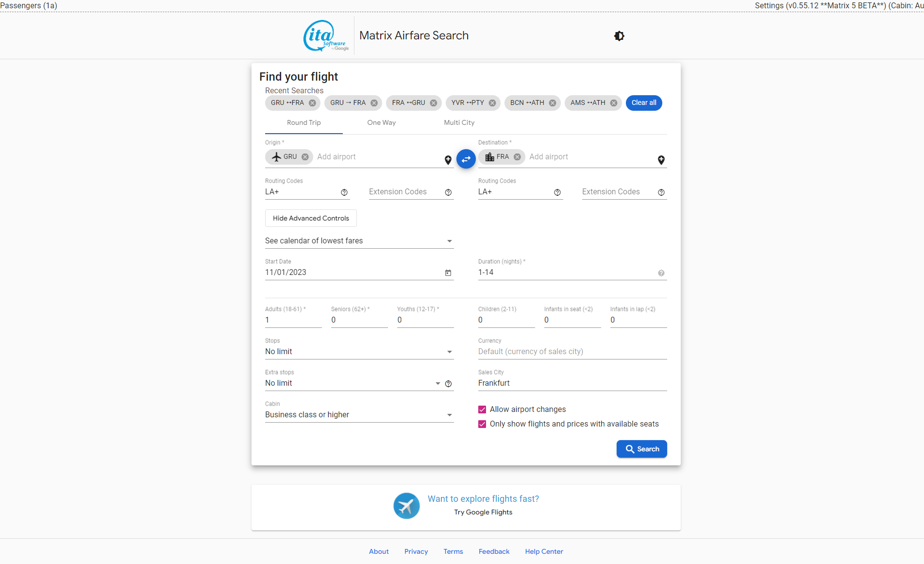Open origin nearby airports map pin
924x564 pixels.
pos(448,160)
